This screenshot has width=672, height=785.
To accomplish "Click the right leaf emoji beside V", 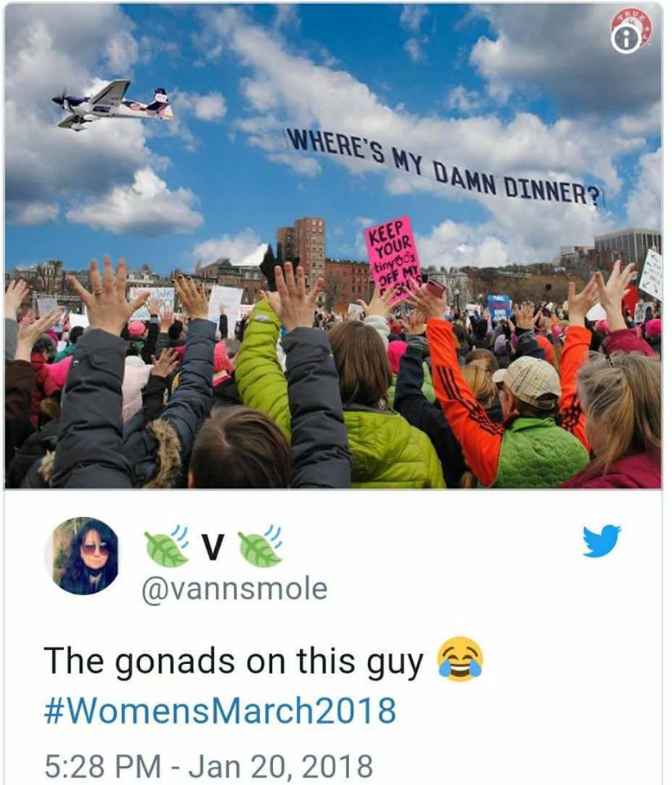I will click(260, 545).
